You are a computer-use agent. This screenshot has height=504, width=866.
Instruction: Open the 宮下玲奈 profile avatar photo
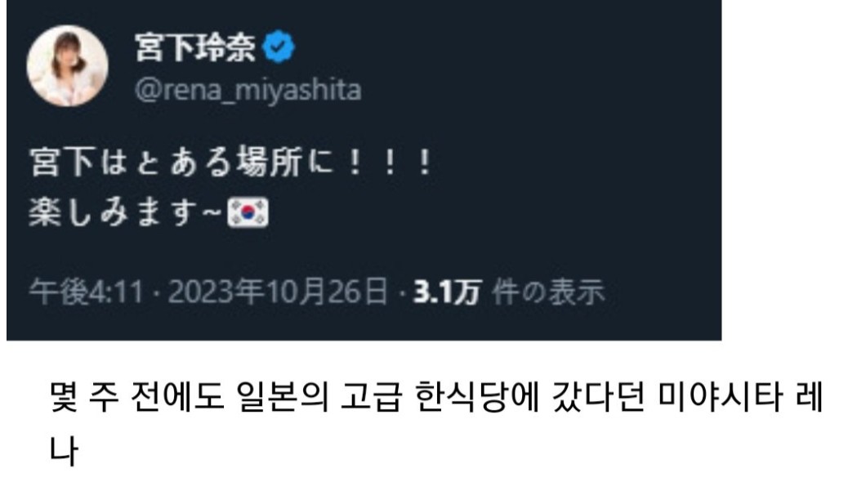click(x=67, y=65)
